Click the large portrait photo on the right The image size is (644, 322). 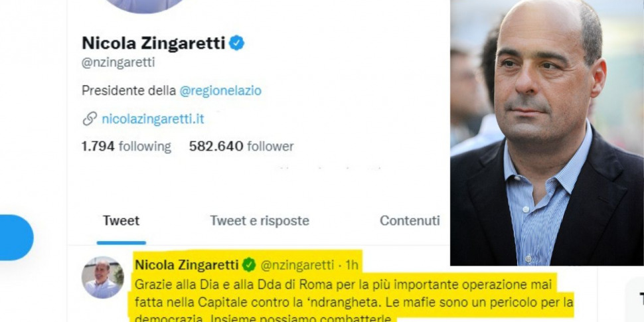tap(547, 133)
